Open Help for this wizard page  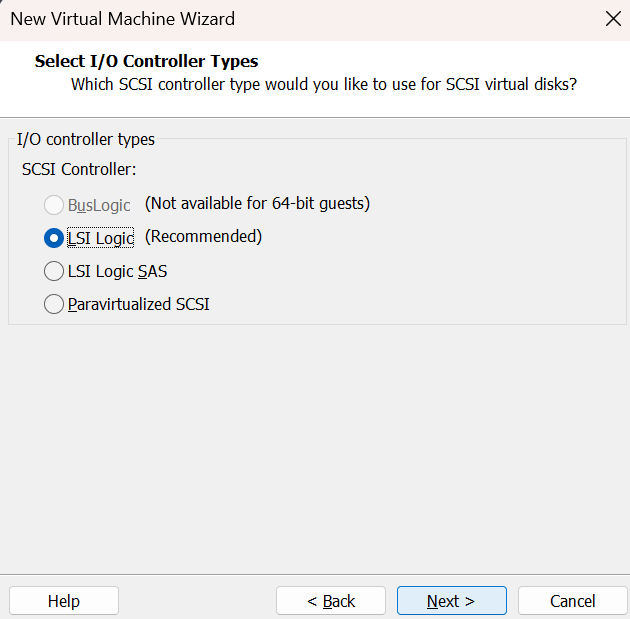tap(64, 601)
